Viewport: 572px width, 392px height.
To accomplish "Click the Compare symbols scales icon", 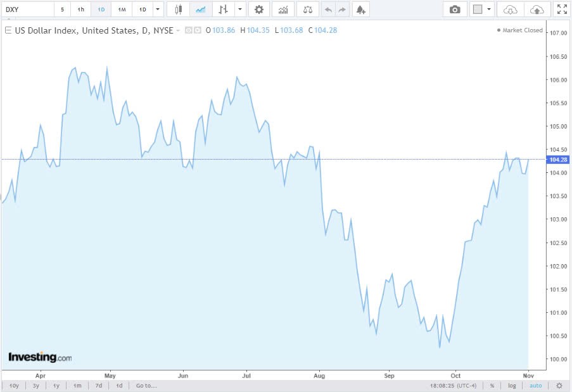I will pos(307,9).
